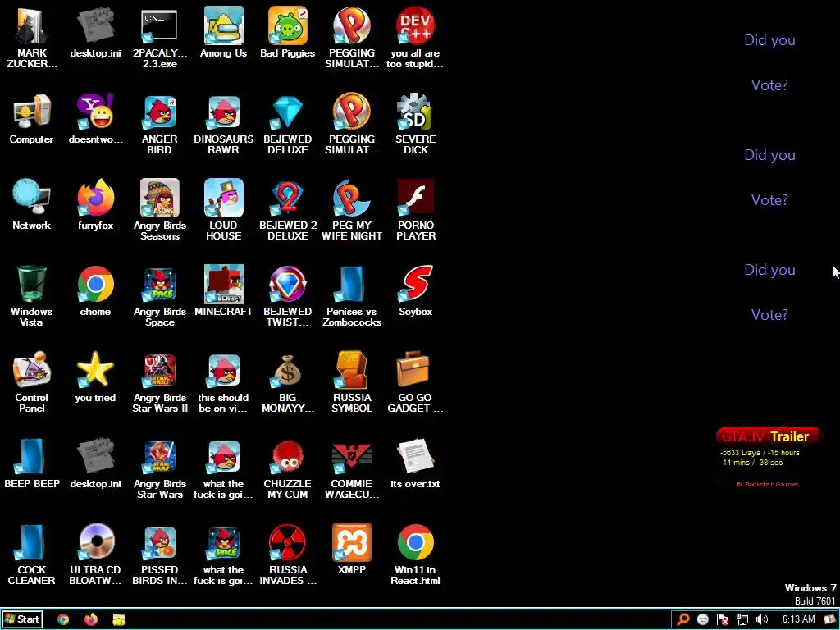Open the BIG MONAYY... money bag icon
The image size is (840, 630).
pos(288,382)
